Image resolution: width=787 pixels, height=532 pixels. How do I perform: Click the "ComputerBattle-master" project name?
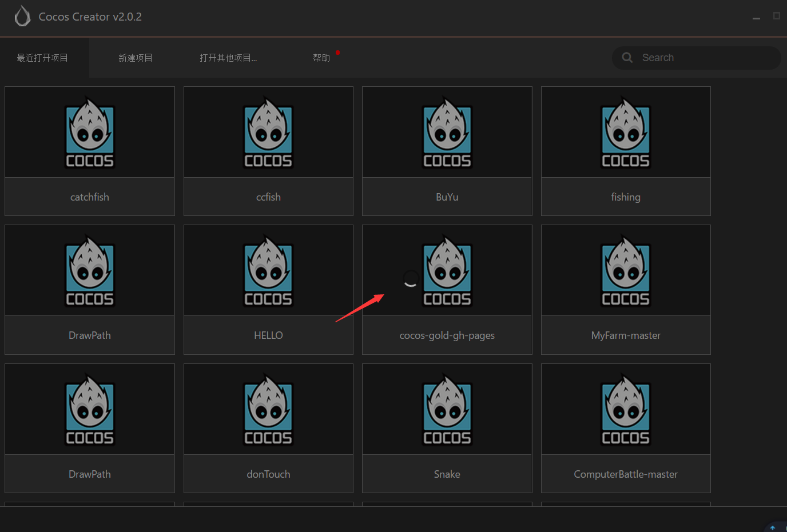[x=626, y=474]
